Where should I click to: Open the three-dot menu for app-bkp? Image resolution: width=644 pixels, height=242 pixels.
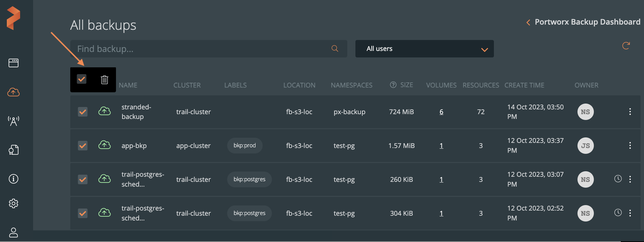point(630,146)
